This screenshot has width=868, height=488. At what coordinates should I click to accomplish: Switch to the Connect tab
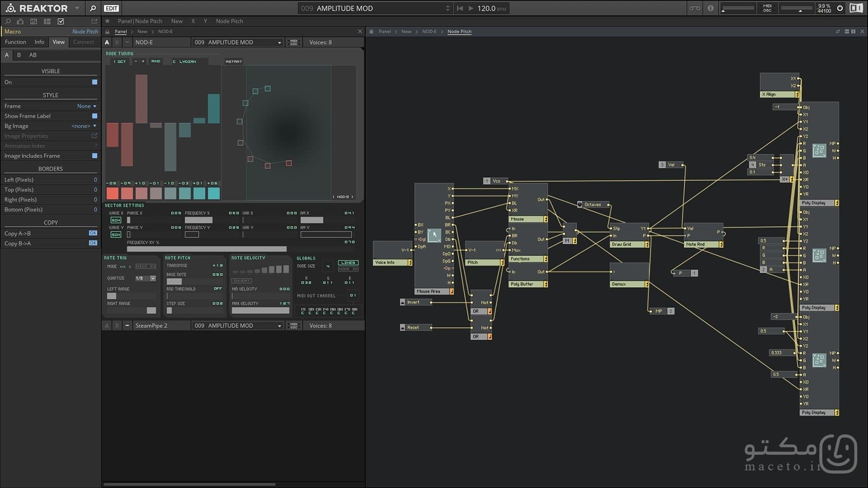click(x=83, y=42)
